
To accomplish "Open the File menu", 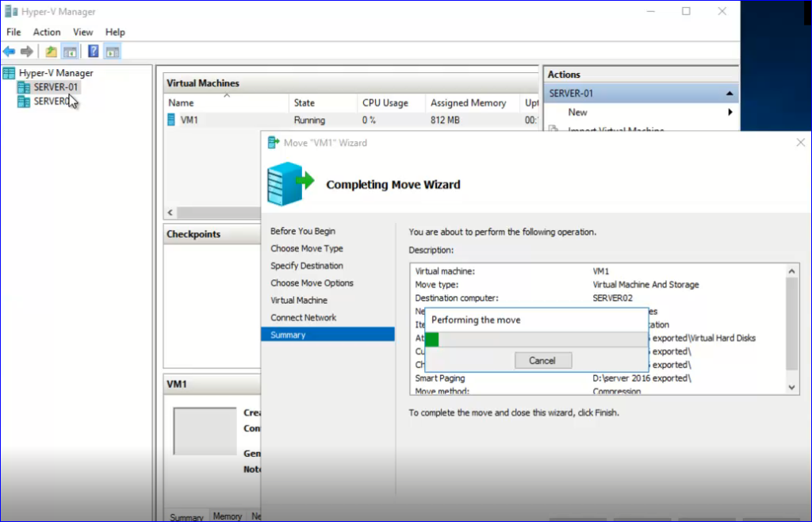I will pyautogui.click(x=13, y=32).
